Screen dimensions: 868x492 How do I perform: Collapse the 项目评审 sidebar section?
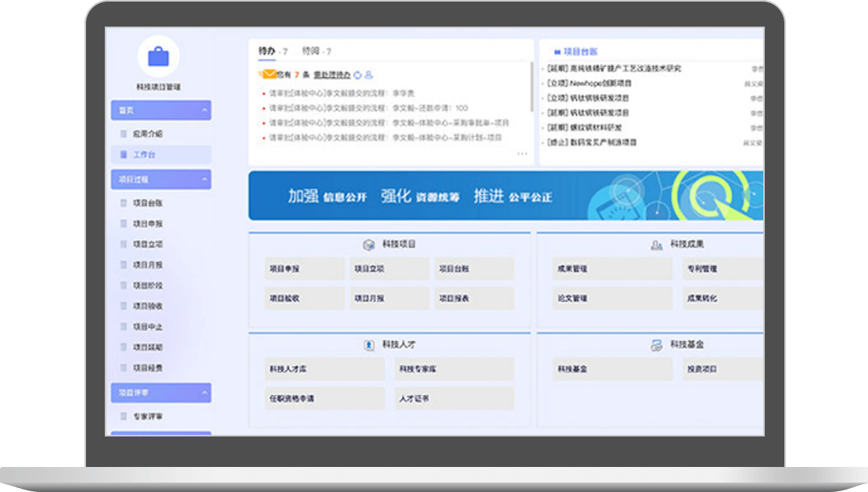coord(204,393)
